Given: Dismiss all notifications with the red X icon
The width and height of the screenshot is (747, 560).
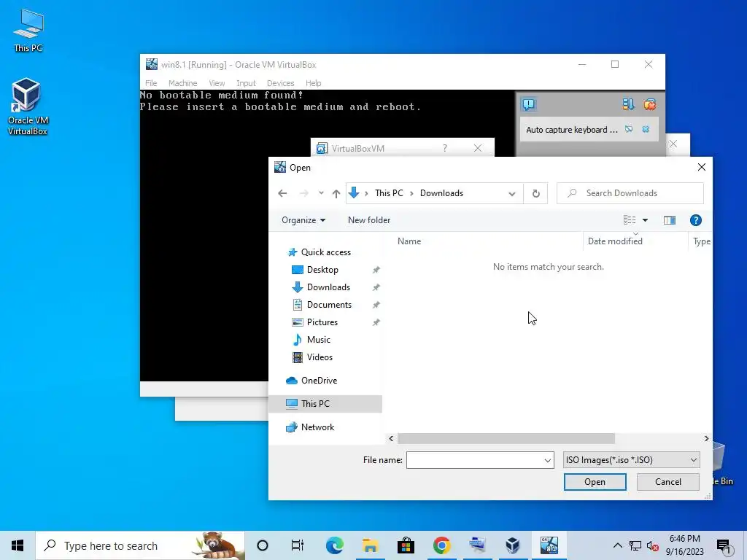Looking at the screenshot, I should click(x=649, y=104).
